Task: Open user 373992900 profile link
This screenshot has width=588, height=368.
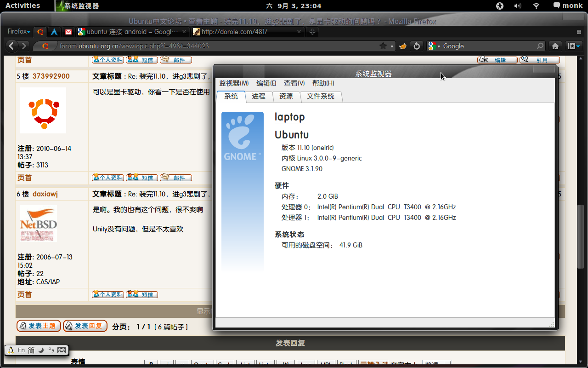Action: coord(51,76)
